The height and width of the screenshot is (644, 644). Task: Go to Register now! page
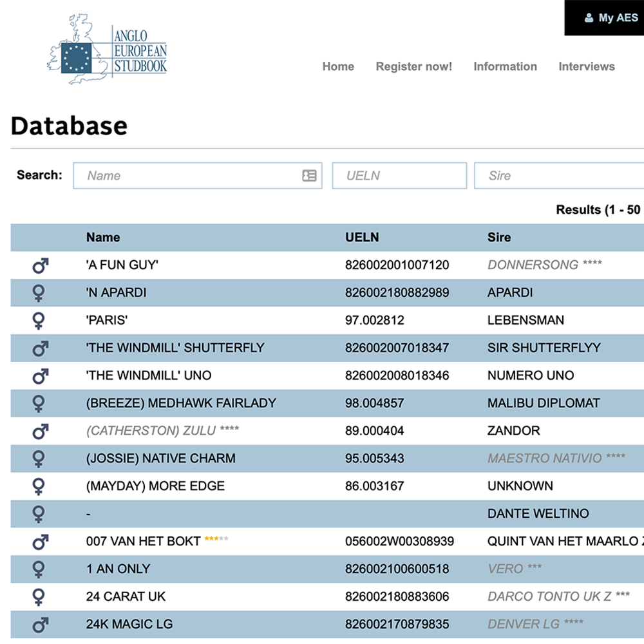click(413, 66)
